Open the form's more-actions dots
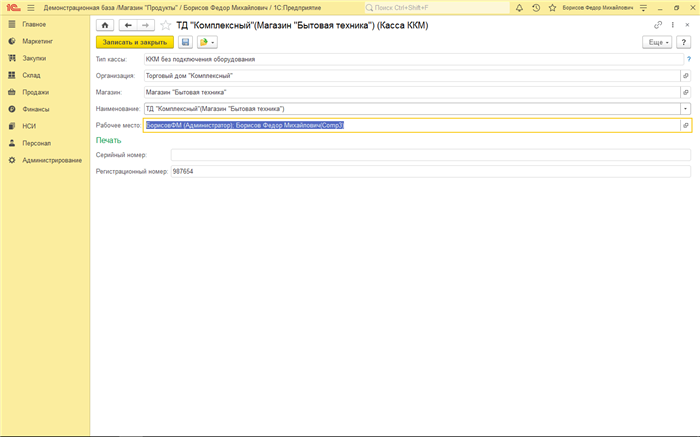 pyautogui.click(x=673, y=25)
